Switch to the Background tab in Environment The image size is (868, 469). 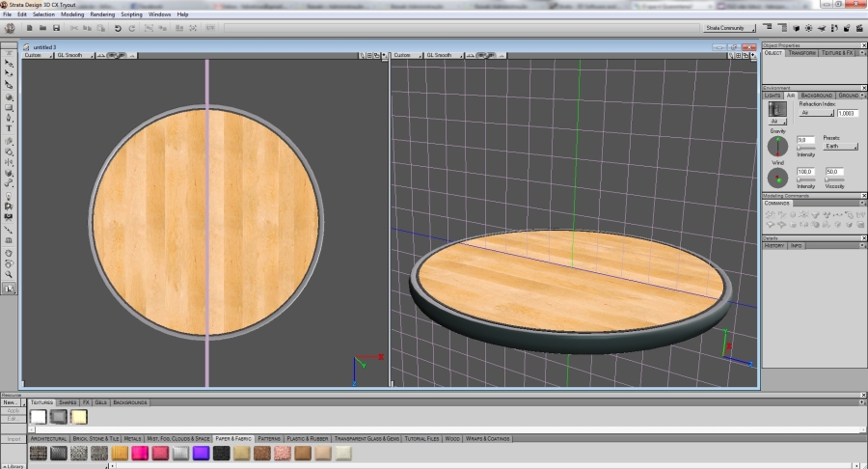pos(817,96)
